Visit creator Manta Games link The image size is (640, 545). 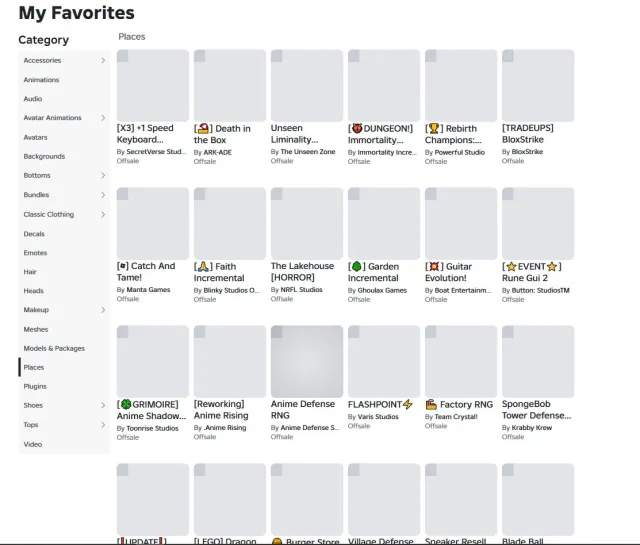[148, 289]
